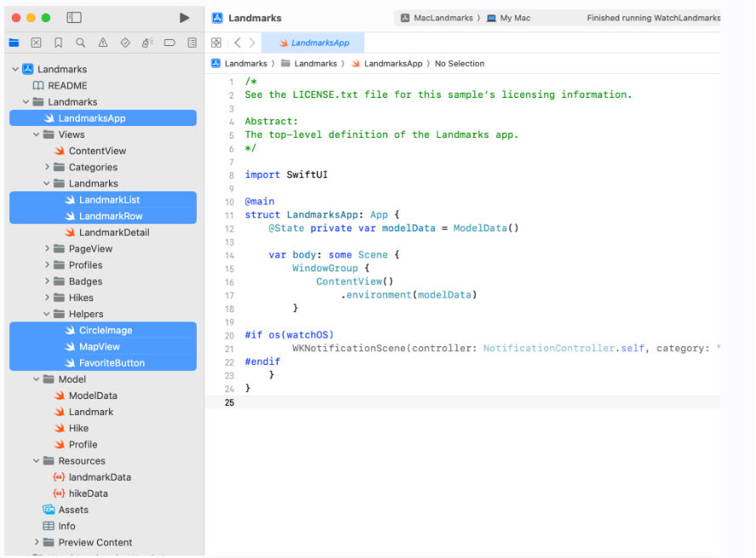Click the #endif directive line
The image size is (756, 558).
[x=262, y=362]
